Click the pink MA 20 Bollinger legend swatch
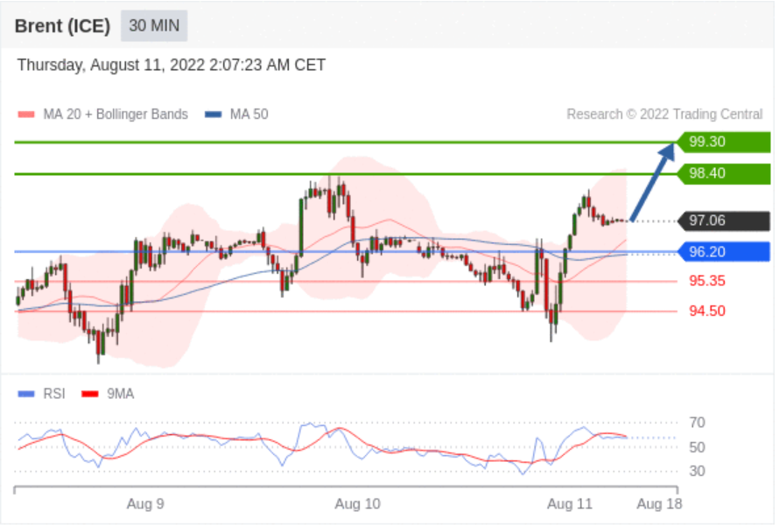This screenshot has width=779, height=532. [26, 115]
